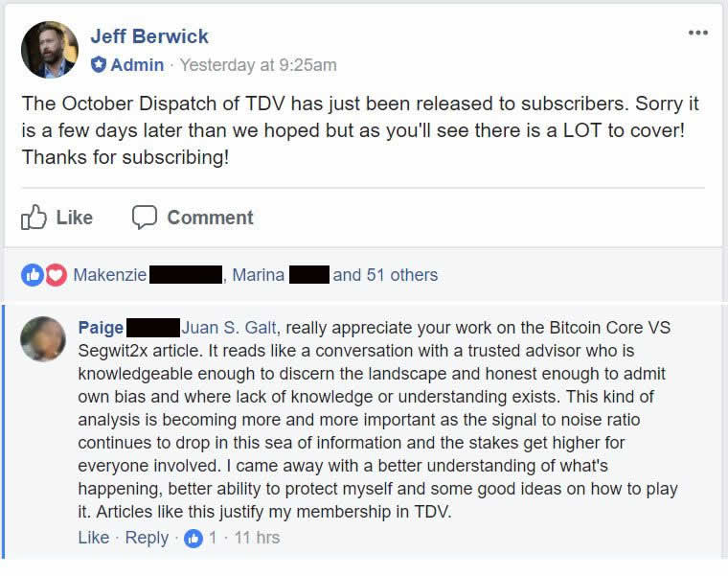The height and width of the screenshot is (576, 728).
Task: Click the '11 hrs' comment timestamp
Action: (x=257, y=538)
